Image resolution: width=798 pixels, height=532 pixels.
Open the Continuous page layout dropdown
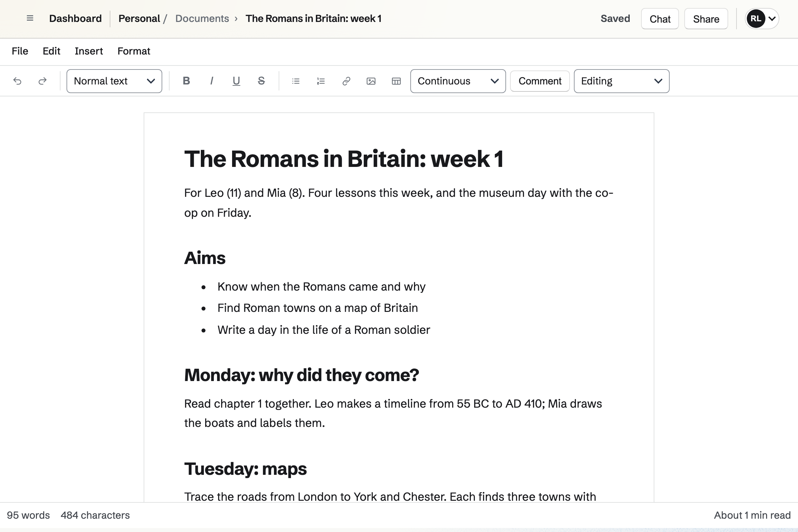pos(458,81)
